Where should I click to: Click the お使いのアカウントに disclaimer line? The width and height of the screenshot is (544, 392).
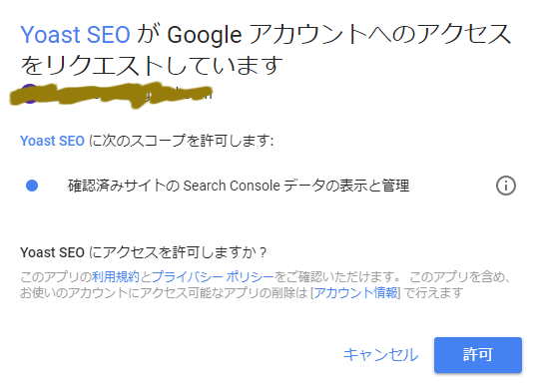click(242, 293)
